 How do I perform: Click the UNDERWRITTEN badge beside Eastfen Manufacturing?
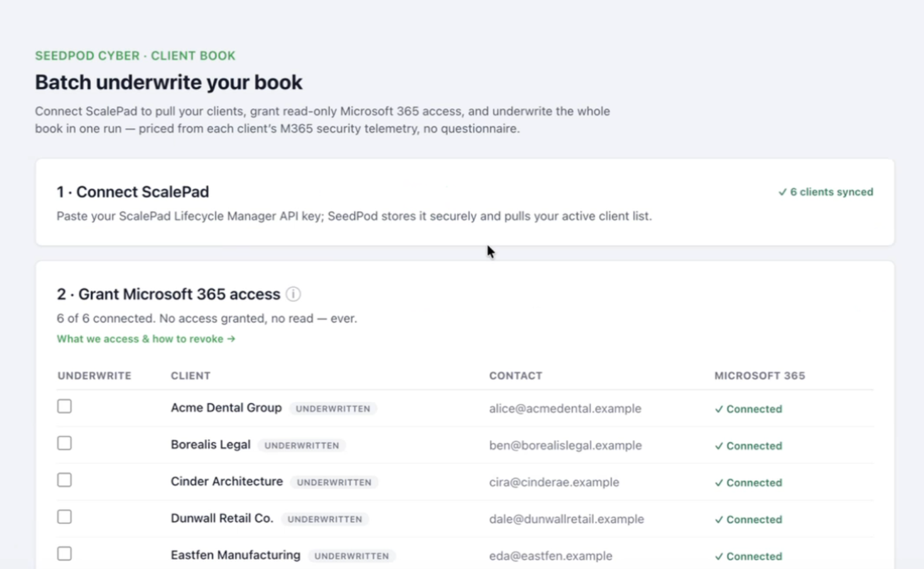pyautogui.click(x=352, y=556)
